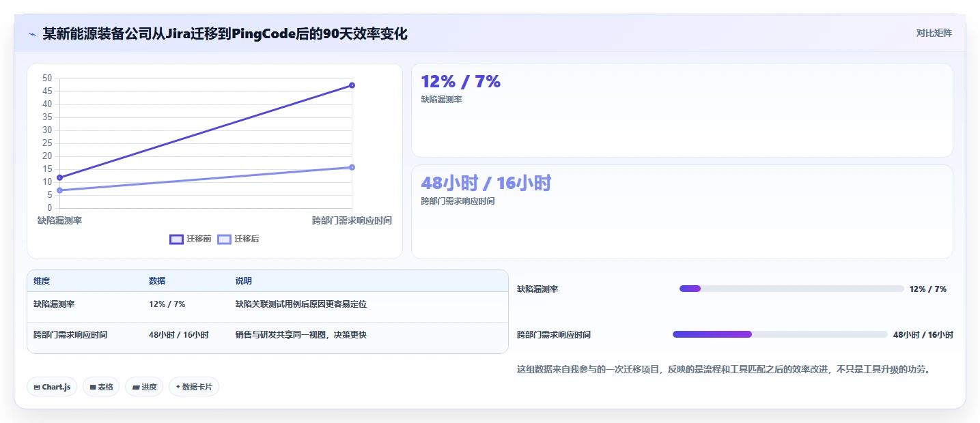
Task: Click table cell 缺陷关联测试用例后原因更容易定位
Action: pyautogui.click(x=301, y=304)
